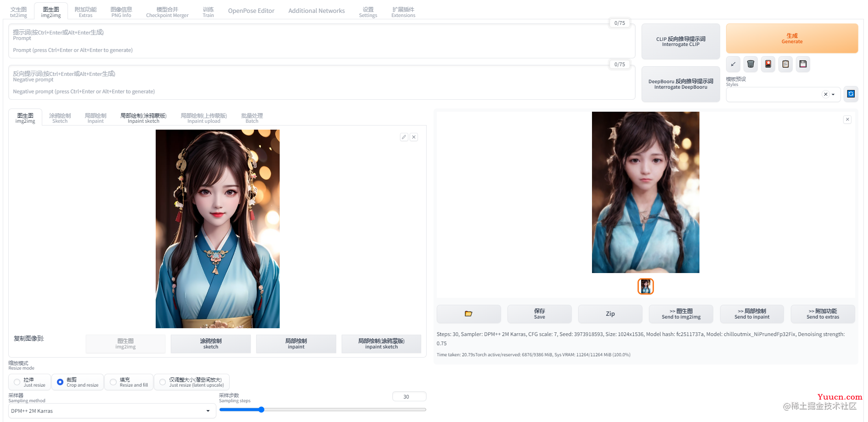Open the Extensions tab
The width and height of the screenshot is (868, 422).
pos(403,12)
